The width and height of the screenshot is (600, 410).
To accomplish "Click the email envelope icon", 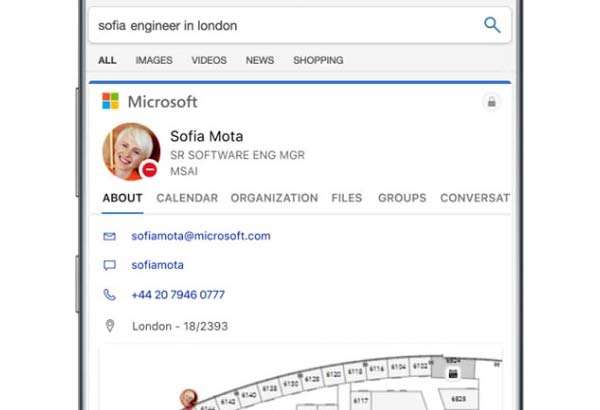I will (109, 237).
